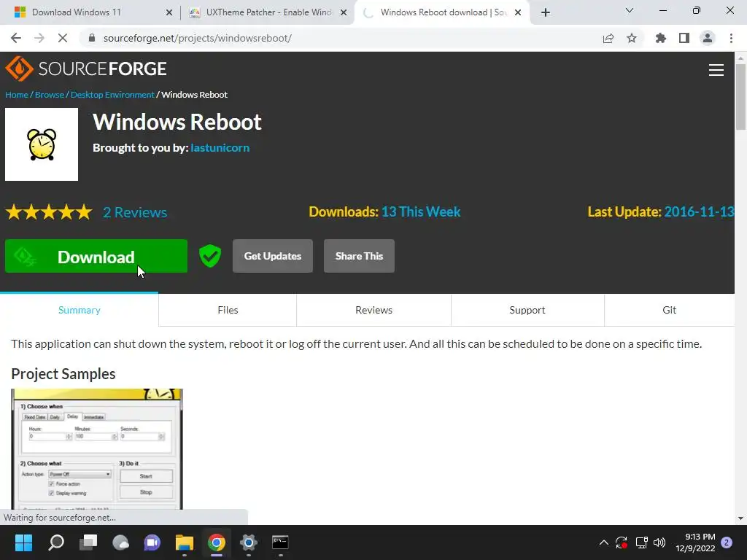
Task: Click the page vertical scrollbar thumb
Action: [740, 97]
